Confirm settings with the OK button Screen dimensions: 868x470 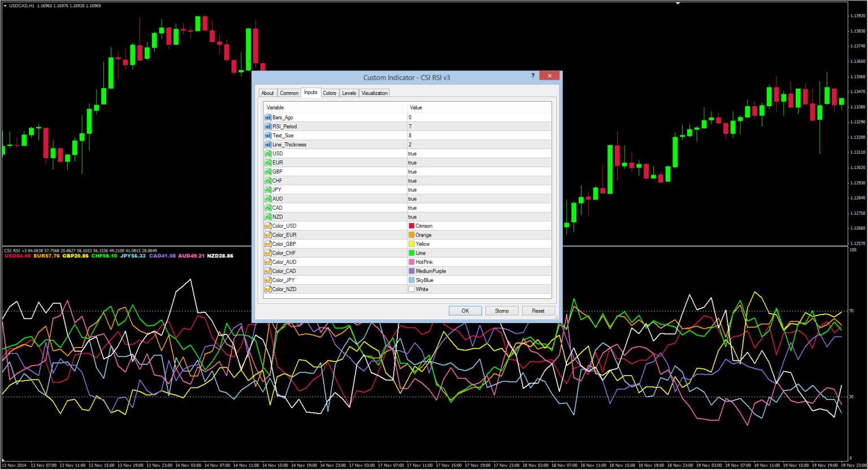pos(465,310)
